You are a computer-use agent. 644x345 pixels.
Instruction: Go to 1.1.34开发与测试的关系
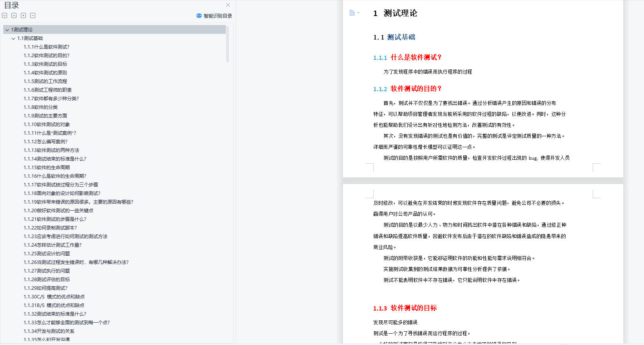tap(49, 331)
